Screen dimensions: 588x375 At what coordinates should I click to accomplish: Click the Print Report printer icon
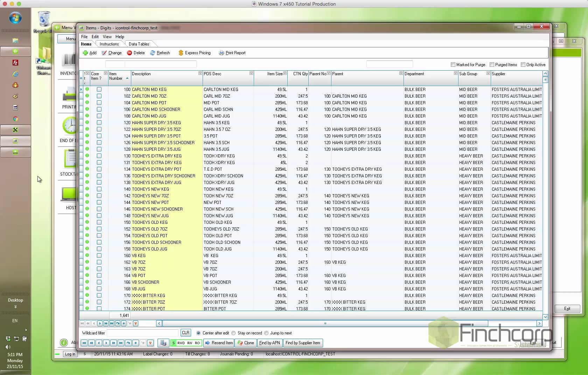(221, 53)
